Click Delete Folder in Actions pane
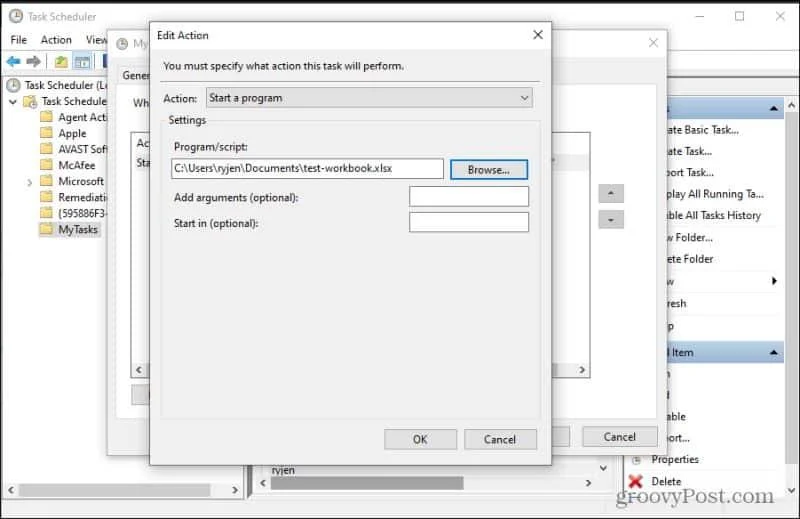Image resolution: width=800 pixels, height=519 pixels. click(x=690, y=259)
